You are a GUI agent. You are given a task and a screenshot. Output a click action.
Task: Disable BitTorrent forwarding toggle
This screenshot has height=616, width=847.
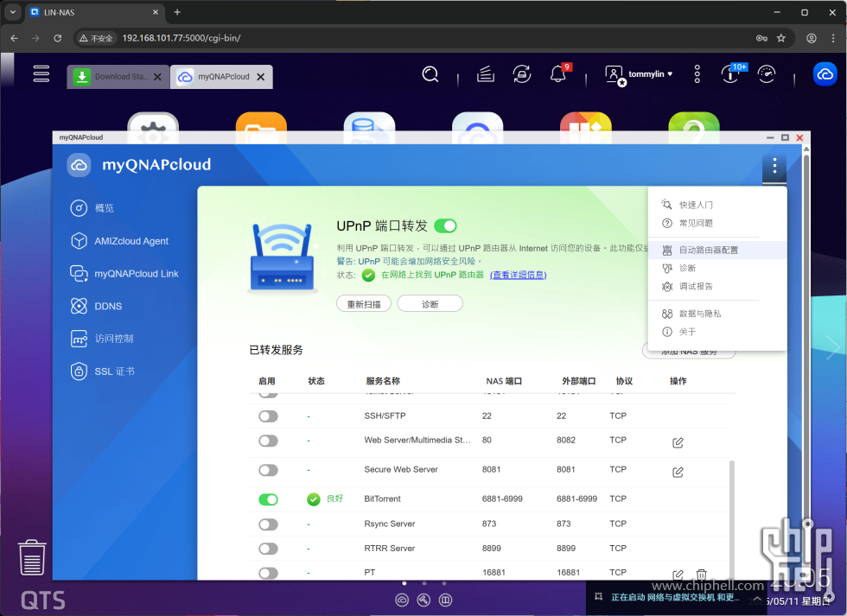268,499
